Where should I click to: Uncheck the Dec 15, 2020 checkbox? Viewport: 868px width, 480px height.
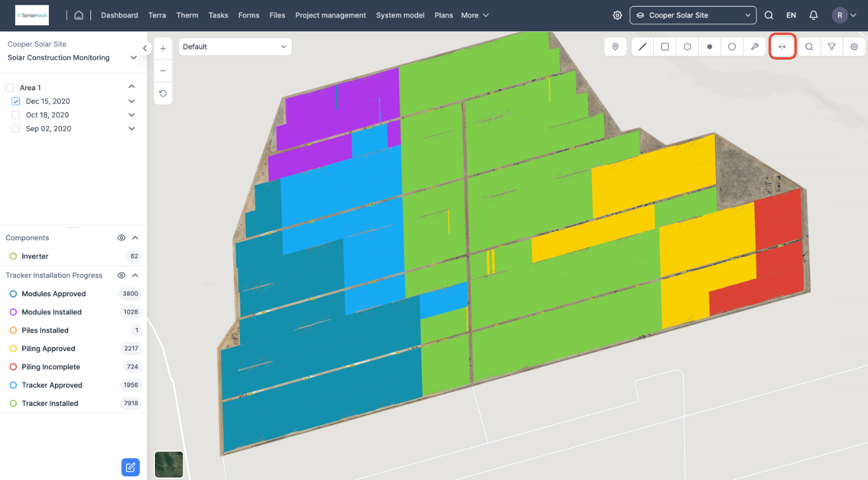point(16,101)
